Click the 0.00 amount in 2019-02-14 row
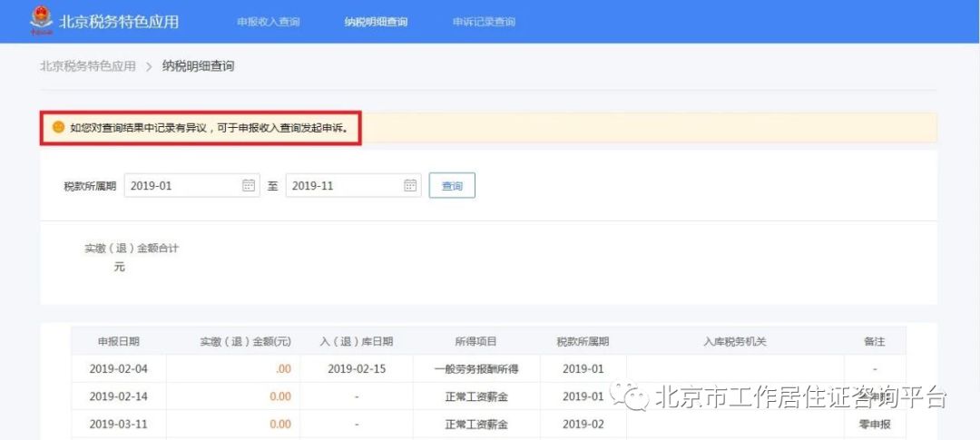 coord(280,396)
